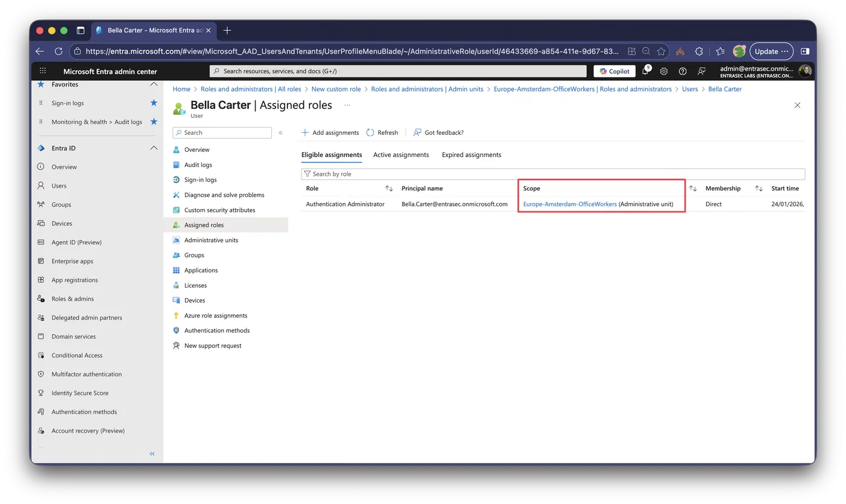Viewport: 846px width, 504px height.
Task: Click the Refresh toolbar button
Action: tap(382, 132)
